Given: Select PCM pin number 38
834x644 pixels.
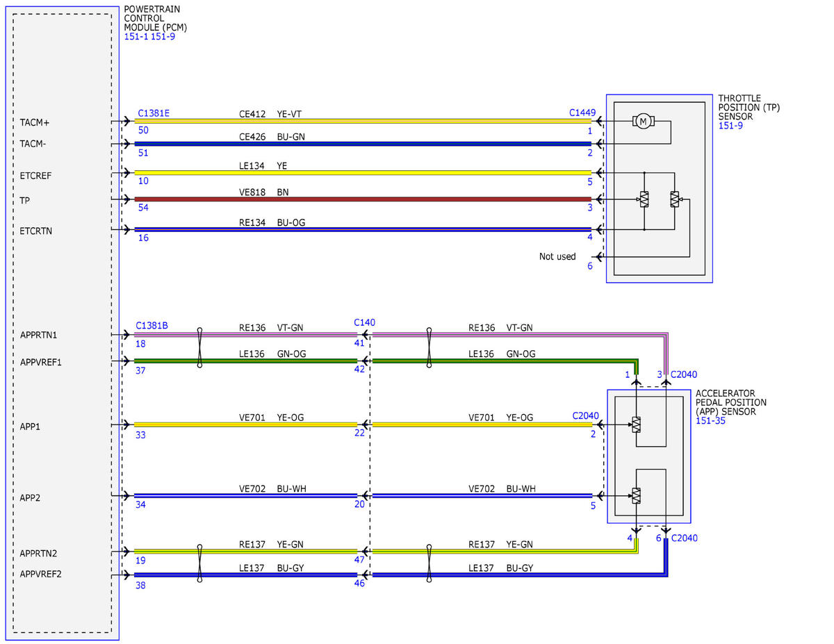Looking at the screenshot, I should tap(141, 585).
